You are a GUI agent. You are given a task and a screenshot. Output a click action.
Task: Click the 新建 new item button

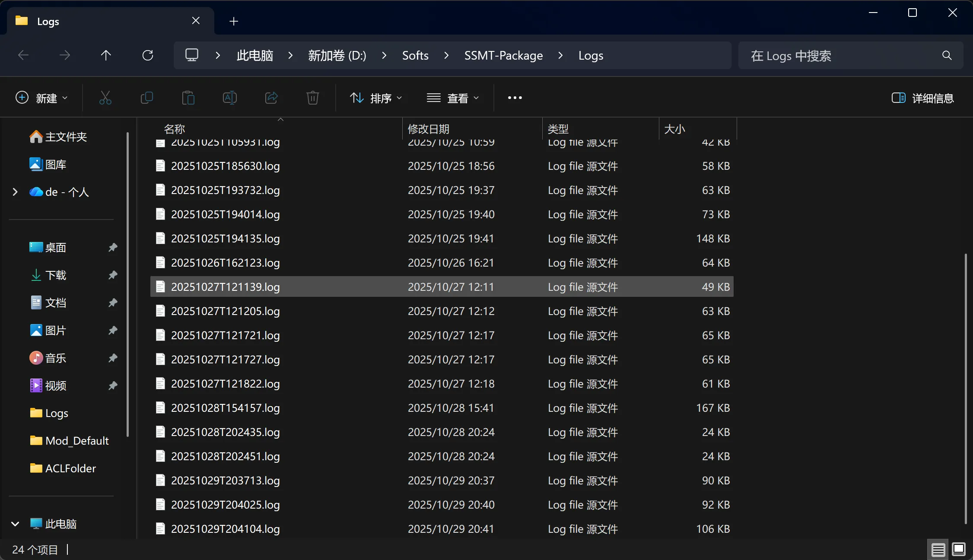(41, 98)
